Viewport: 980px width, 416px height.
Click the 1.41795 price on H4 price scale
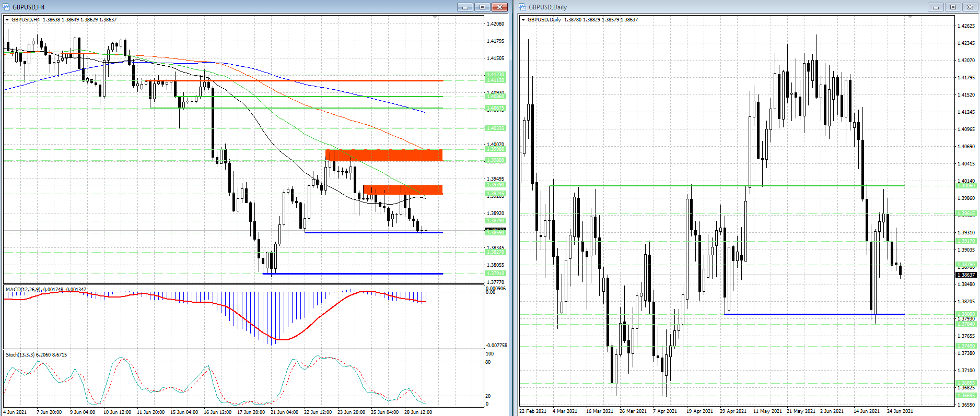point(495,41)
